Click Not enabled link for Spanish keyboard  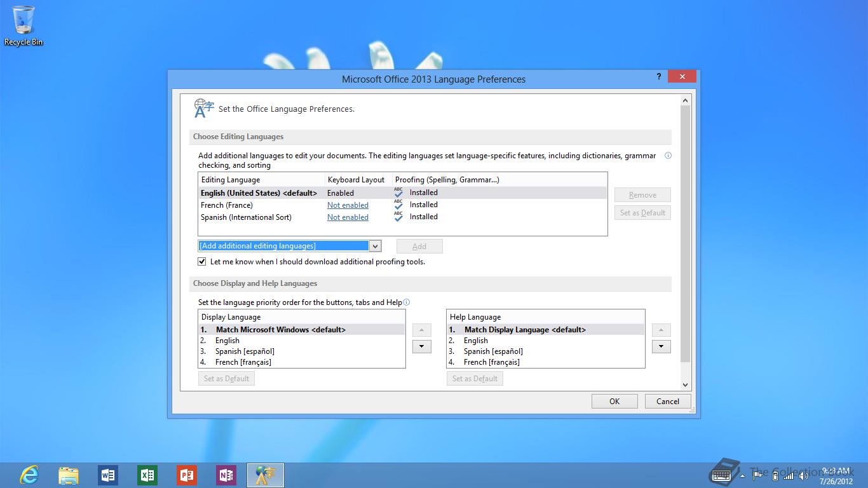(x=348, y=217)
